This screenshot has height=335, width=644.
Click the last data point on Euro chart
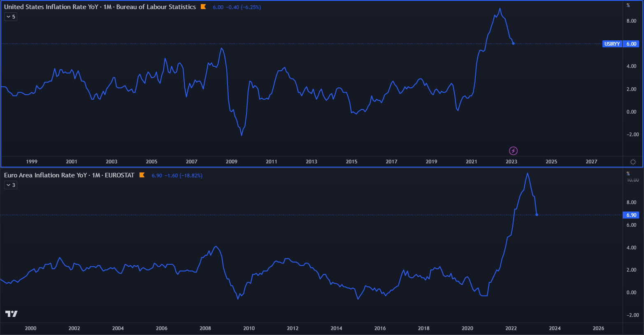(537, 215)
